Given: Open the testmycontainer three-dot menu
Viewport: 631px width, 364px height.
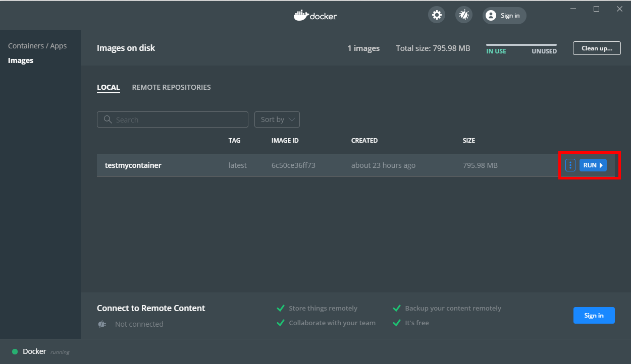Looking at the screenshot, I should point(570,165).
